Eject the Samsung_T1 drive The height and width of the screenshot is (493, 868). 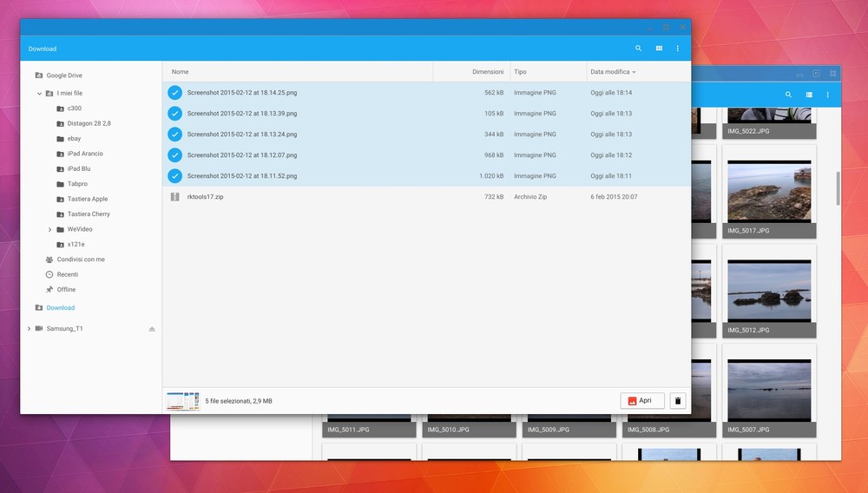(152, 329)
